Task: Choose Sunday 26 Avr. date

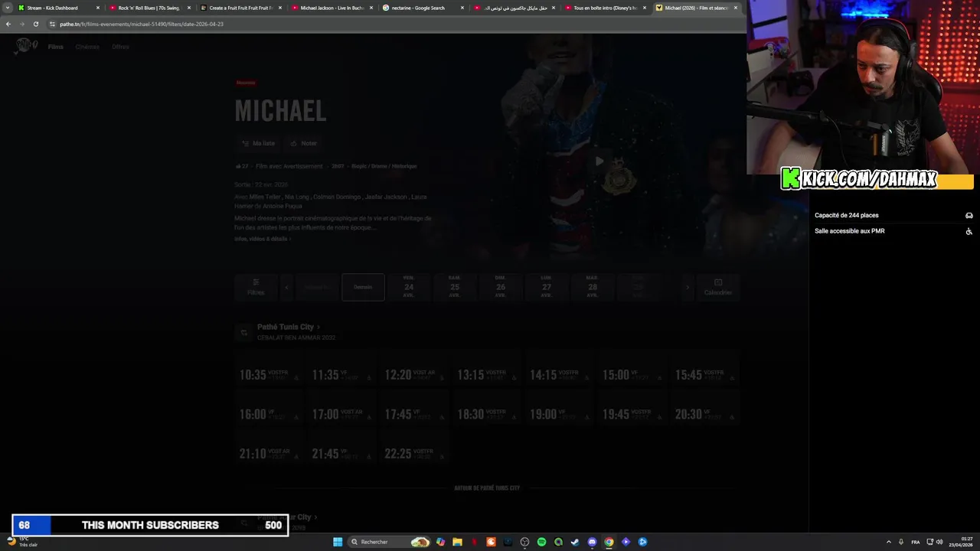Action: [501, 287]
